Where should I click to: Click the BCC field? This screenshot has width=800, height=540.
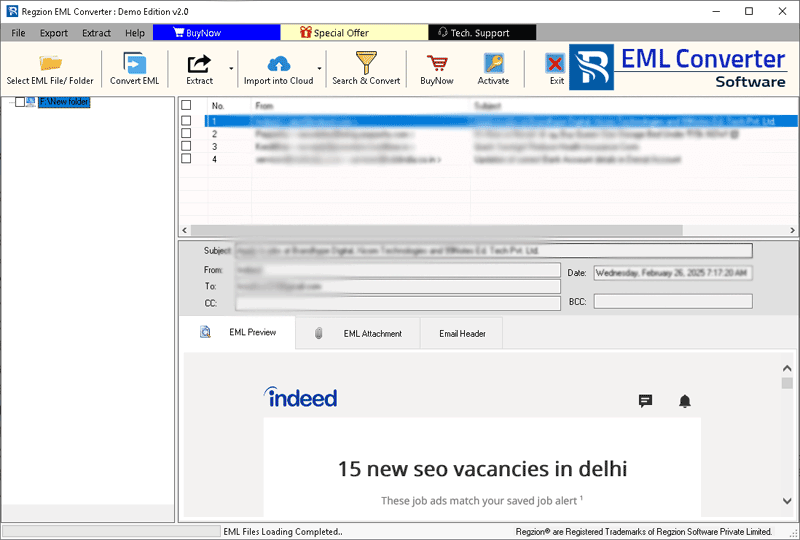[673, 301]
